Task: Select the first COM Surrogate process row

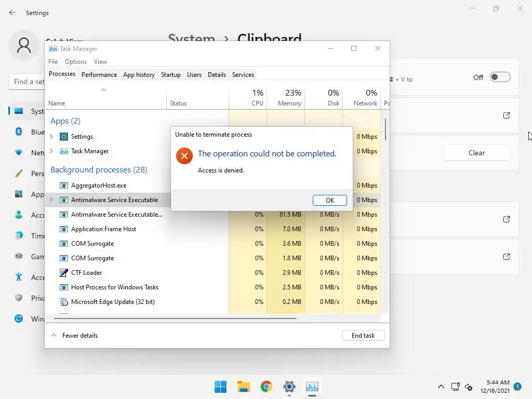Action: click(x=212, y=244)
